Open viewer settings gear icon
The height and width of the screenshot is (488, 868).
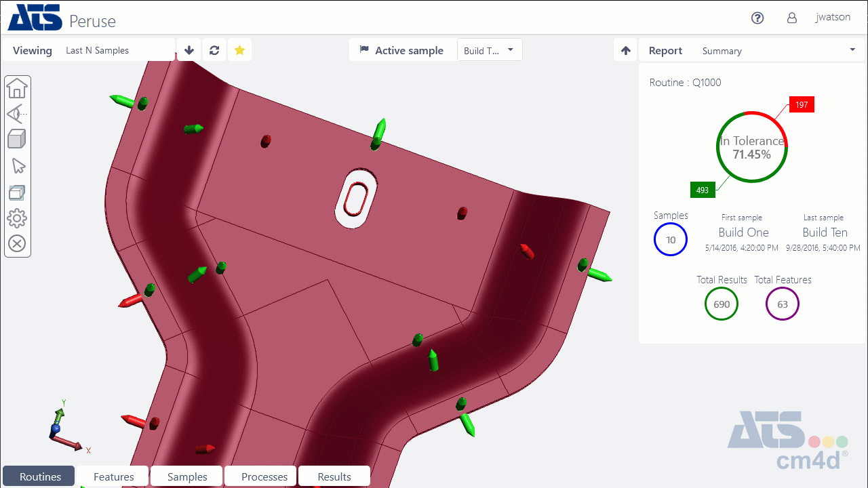click(17, 218)
